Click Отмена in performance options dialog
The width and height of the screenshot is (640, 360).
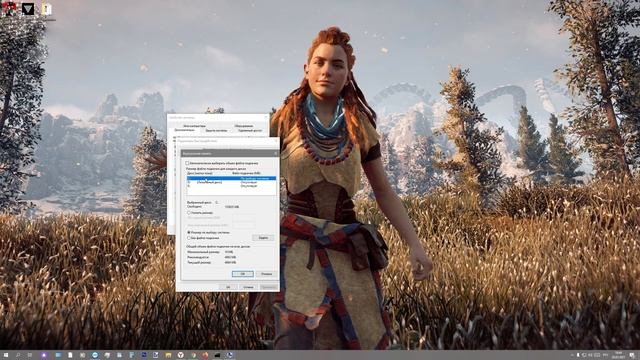point(249,287)
